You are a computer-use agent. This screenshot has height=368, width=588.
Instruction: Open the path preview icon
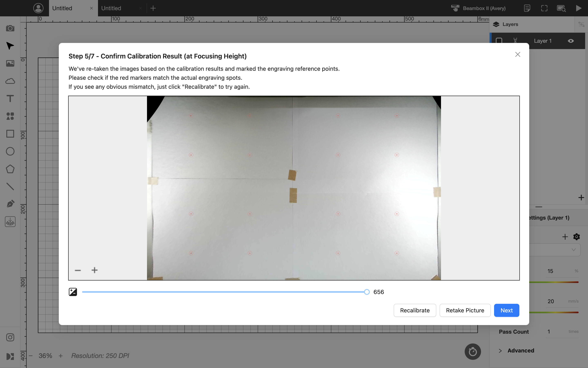click(561, 8)
